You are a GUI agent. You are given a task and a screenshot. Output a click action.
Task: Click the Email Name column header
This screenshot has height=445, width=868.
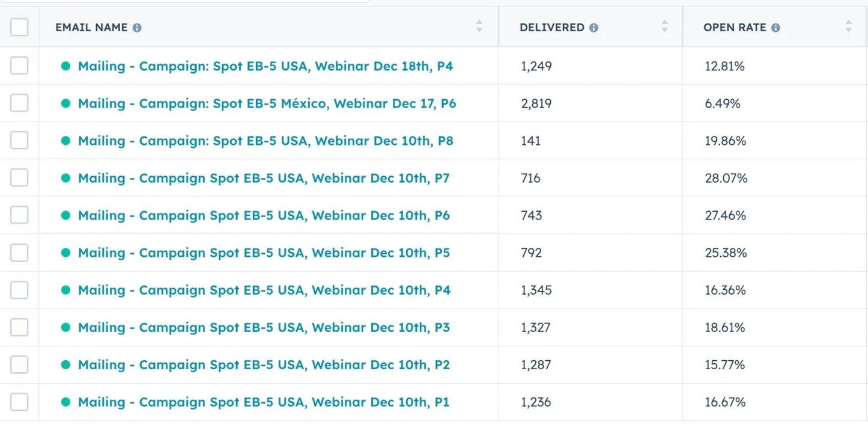91,28
